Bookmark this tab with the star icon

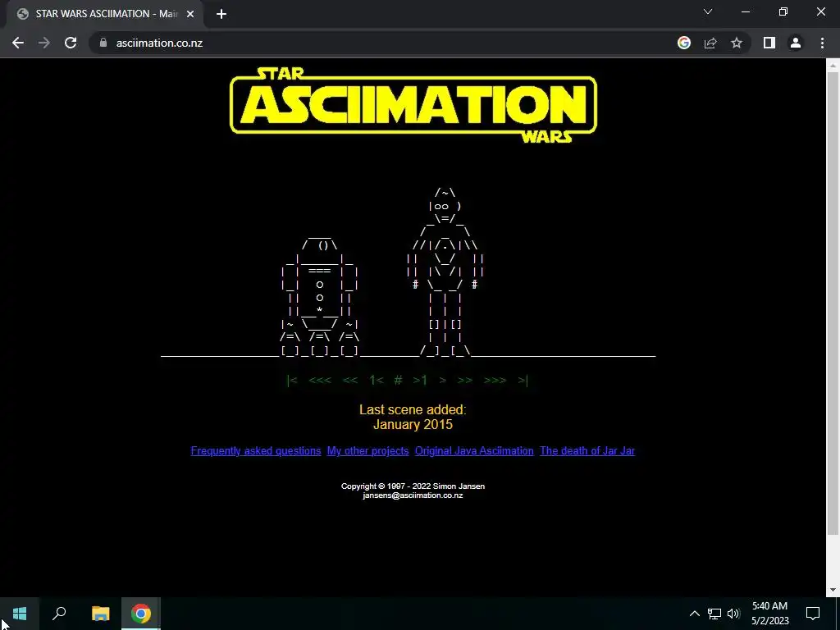click(x=737, y=43)
